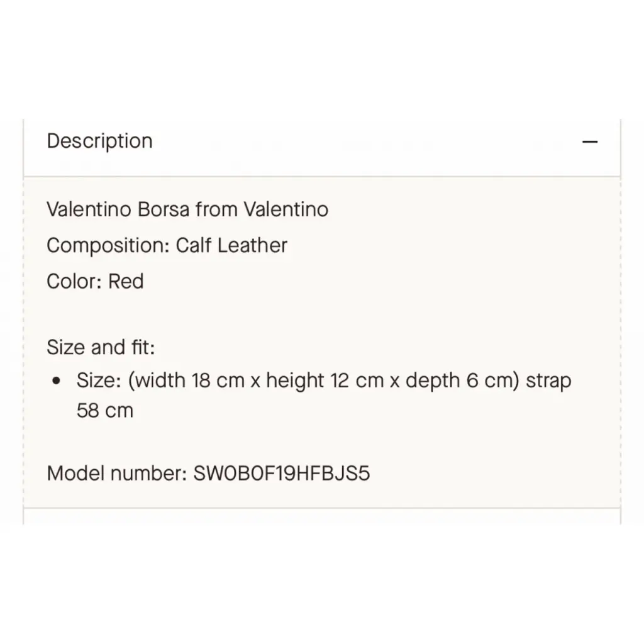Click the Composition: Calf Leather line
Image resolution: width=644 pixels, height=644 pixels.
167,245
